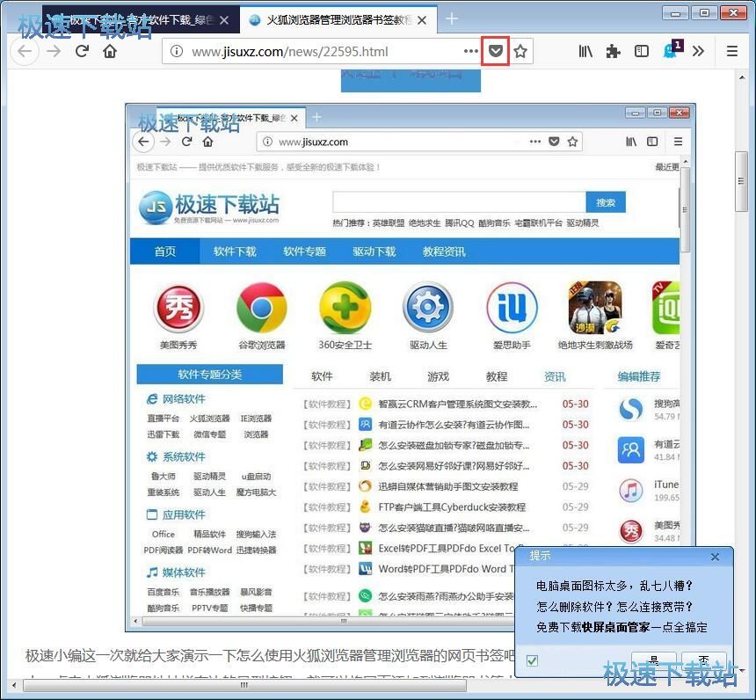Click the 火狐浏览器 link under 网络软件
The height and width of the screenshot is (700, 756).
pos(209,419)
